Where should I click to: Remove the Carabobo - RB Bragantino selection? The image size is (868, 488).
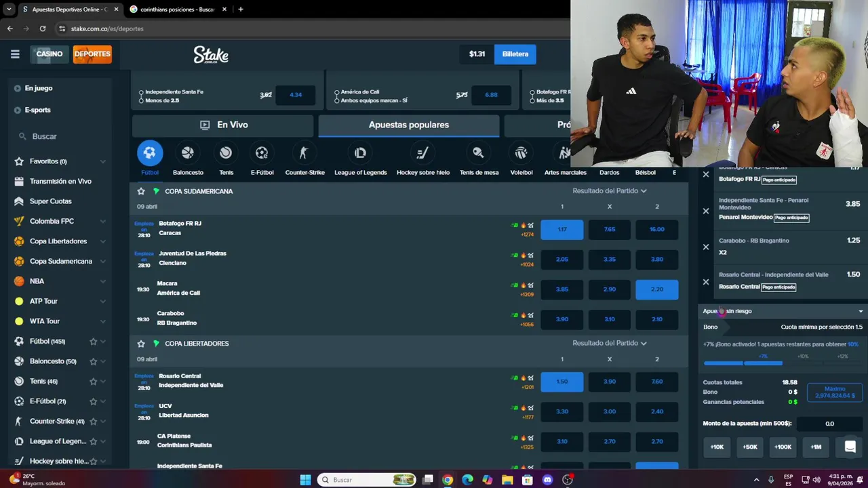(706, 247)
